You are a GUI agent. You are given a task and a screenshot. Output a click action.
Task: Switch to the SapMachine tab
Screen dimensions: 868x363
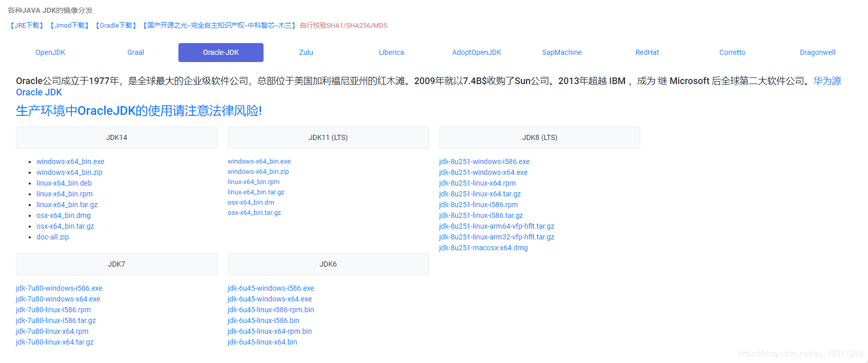(562, 52)
